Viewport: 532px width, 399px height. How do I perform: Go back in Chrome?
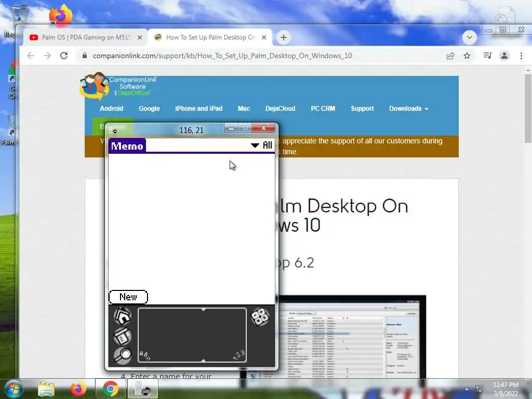[31, 56]
